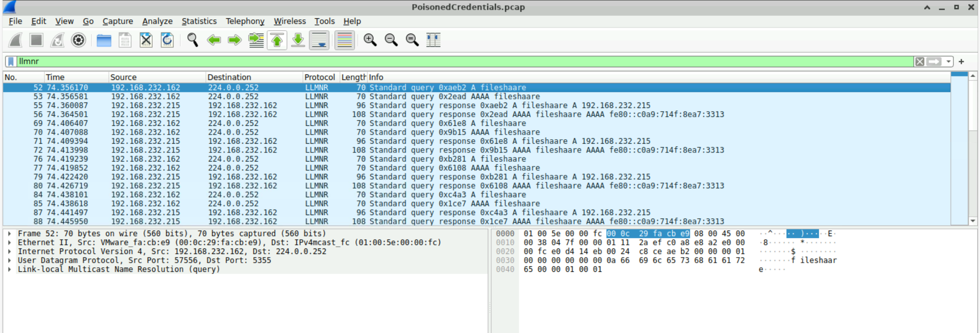Open the View menu
This screenshot has height=333, width=980.
64,21
